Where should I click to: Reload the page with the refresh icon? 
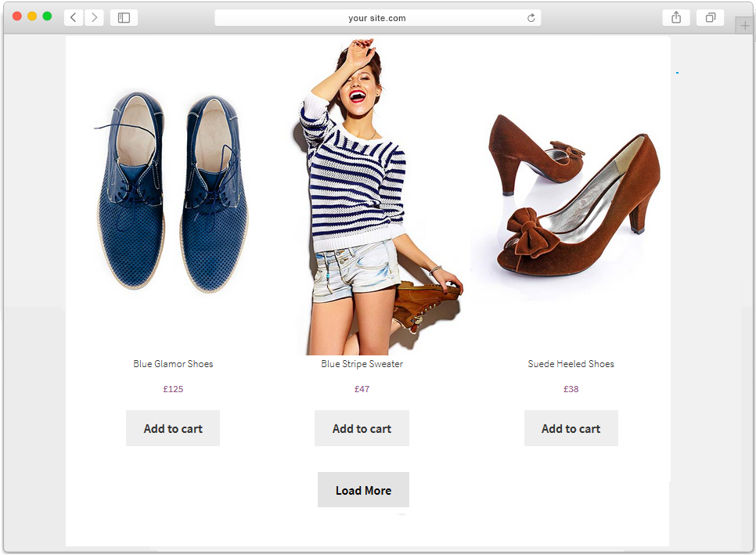pyautogui.click(x=531, y=18)
